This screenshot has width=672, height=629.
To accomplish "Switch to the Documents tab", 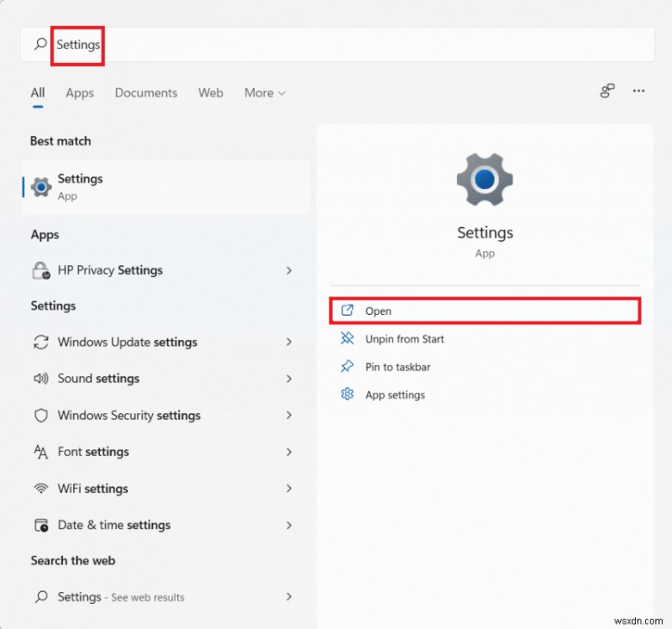I will 145,92.
